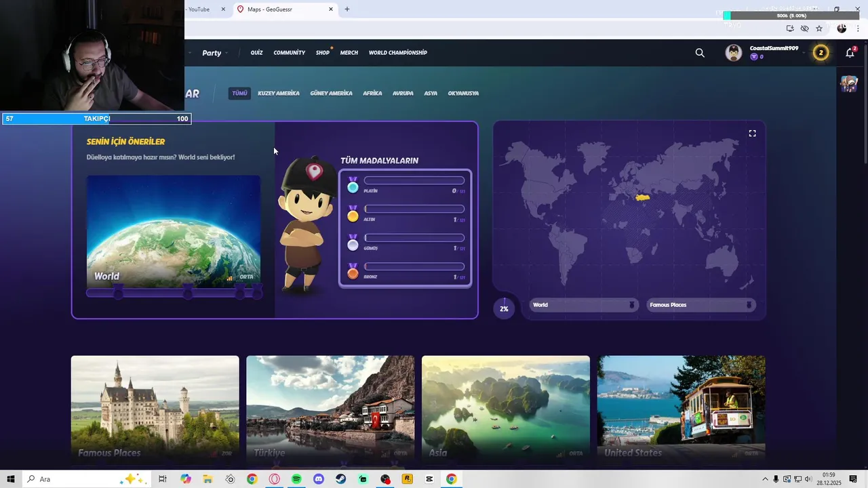Open the World Championship page
The image size is (868, 488).
[398, 53]
